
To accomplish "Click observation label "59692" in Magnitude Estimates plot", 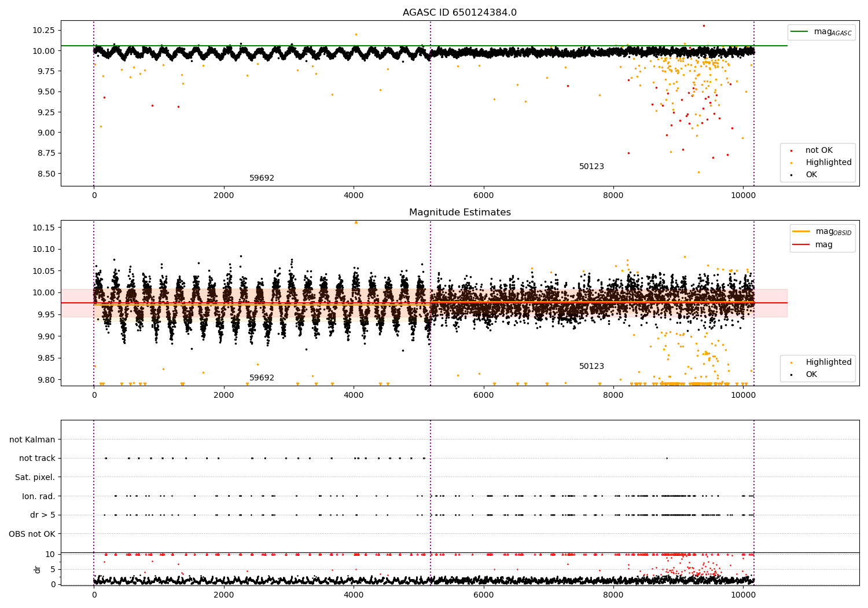I will [262, 378].
